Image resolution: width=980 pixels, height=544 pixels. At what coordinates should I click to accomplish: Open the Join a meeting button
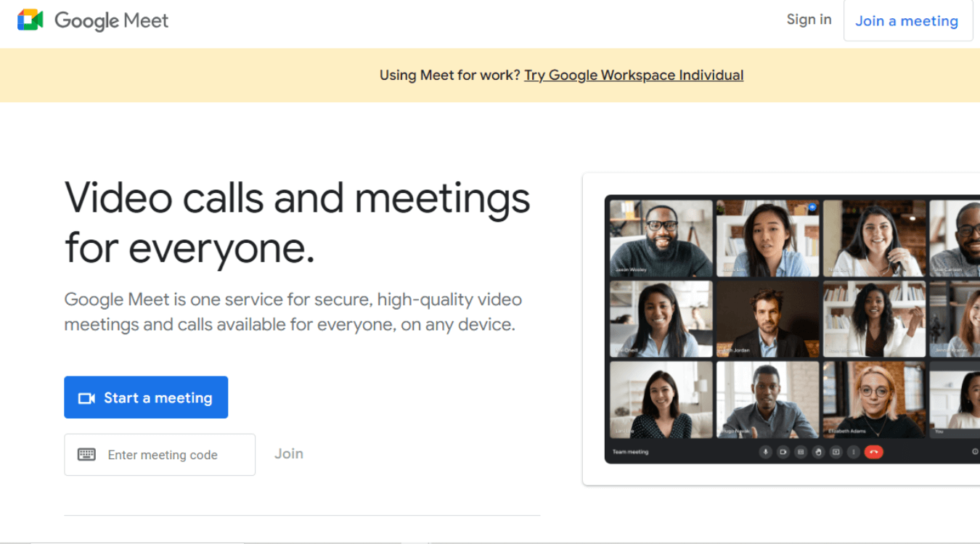coord(907,21)
